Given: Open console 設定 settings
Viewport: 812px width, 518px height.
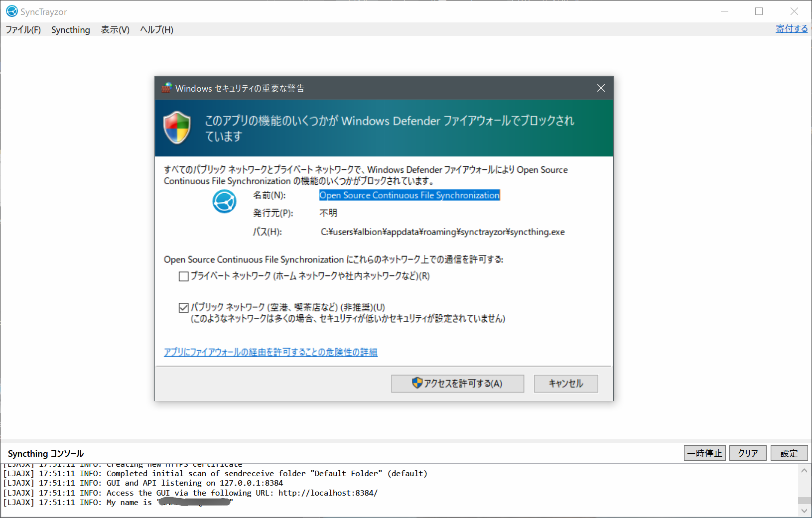Looking at the screenshot, I should click(x=789, y=453).
